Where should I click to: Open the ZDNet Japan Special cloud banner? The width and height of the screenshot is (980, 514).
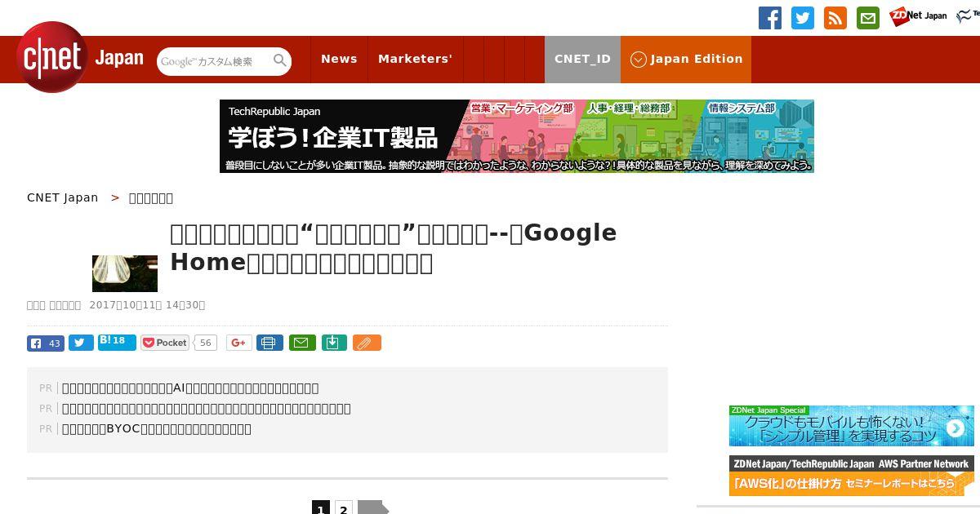[x=852, y=426]
